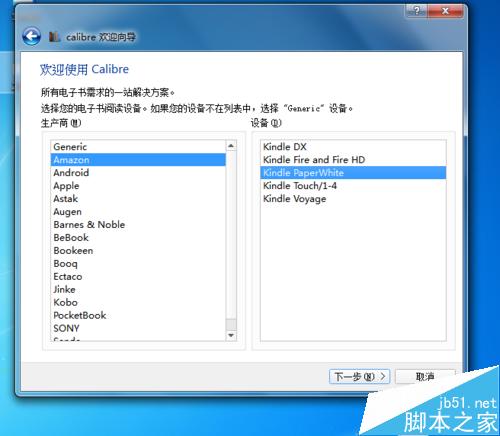The image size is (500, 436).
Task: Select BeBook in the list
Action: point(138,238)
